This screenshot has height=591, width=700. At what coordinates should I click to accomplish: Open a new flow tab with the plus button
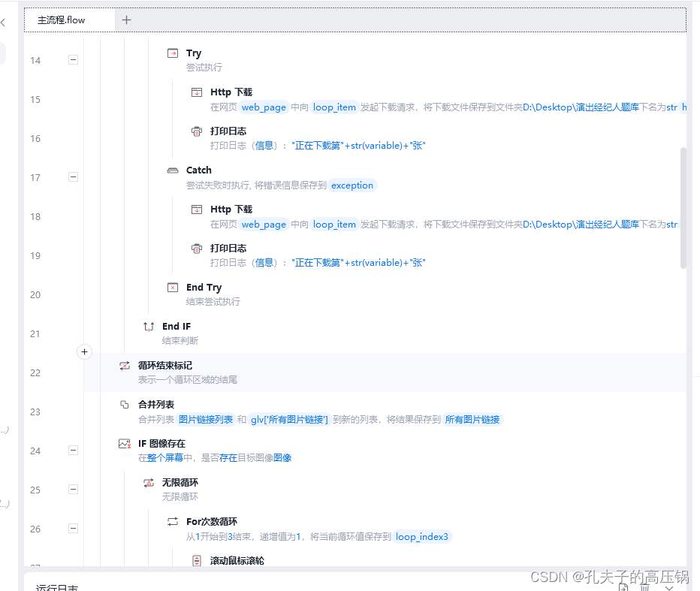125,21
